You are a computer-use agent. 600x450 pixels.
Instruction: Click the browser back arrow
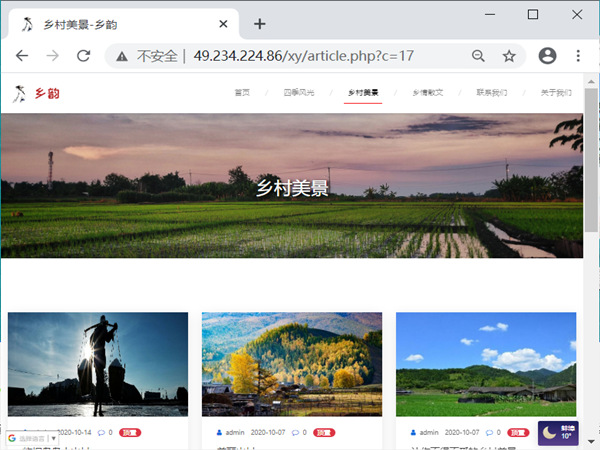[x=22, y=56]
